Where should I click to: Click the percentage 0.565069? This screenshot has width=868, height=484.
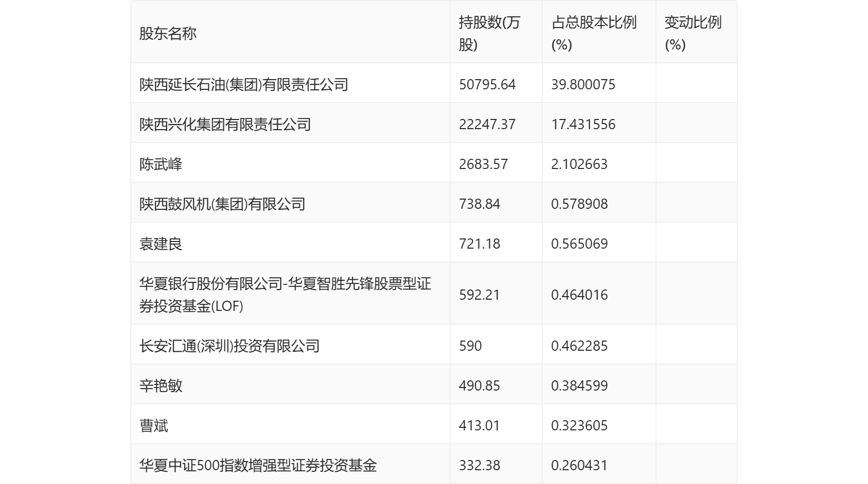pos(580,244)
